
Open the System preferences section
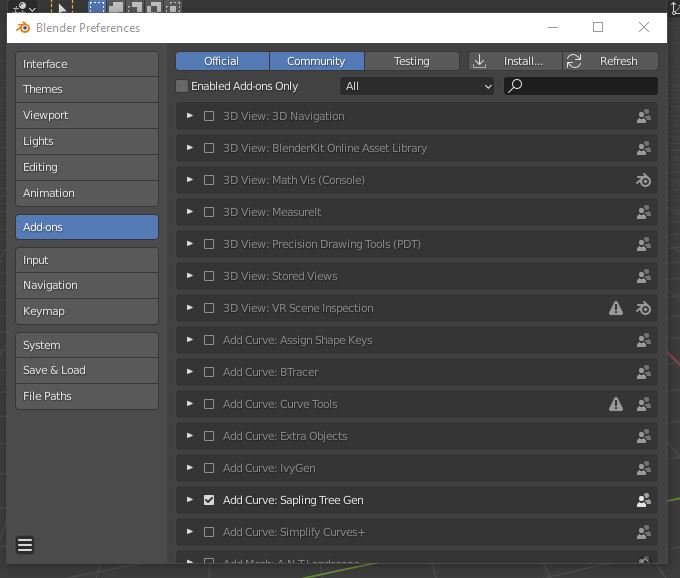[87, 345]
